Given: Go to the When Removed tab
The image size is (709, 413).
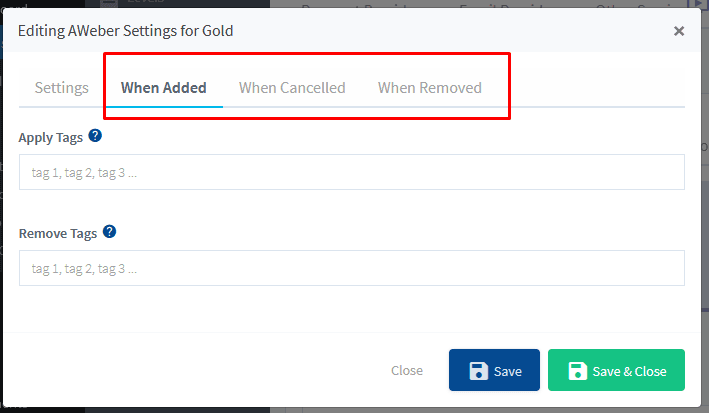Looking at the screenshot, I should click(x=429, y=87).
